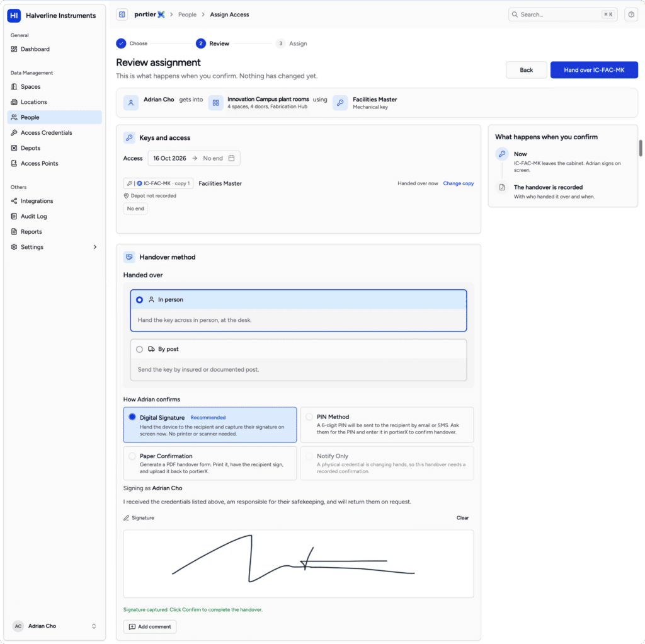Open the Adrian Cho account switcher
The width and height of the screenshot is (645, 644).
54,626
